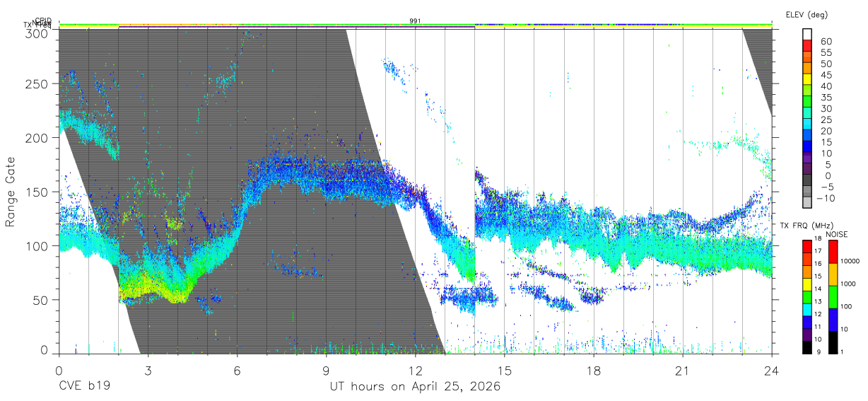Viewport: 868px width, 401px height.
Task: Click the green 30–35 segment of ELEV colorbar
Action: tap(807, 102)
